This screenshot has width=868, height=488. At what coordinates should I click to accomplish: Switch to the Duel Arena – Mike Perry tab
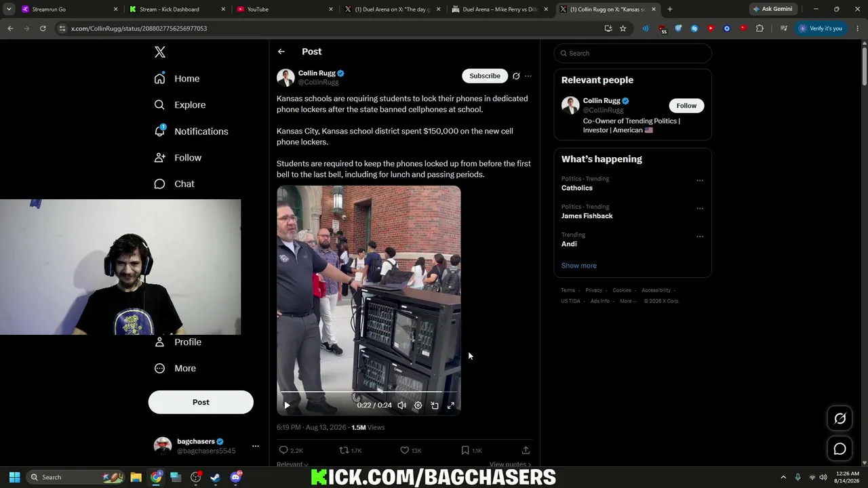tap(500, 9)
